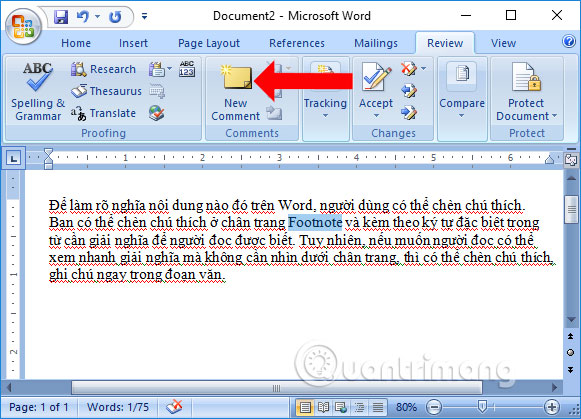Viewport: 581px width, 419px height.
Task: Click the Next comment icon
Action: [x=274, y=113]
